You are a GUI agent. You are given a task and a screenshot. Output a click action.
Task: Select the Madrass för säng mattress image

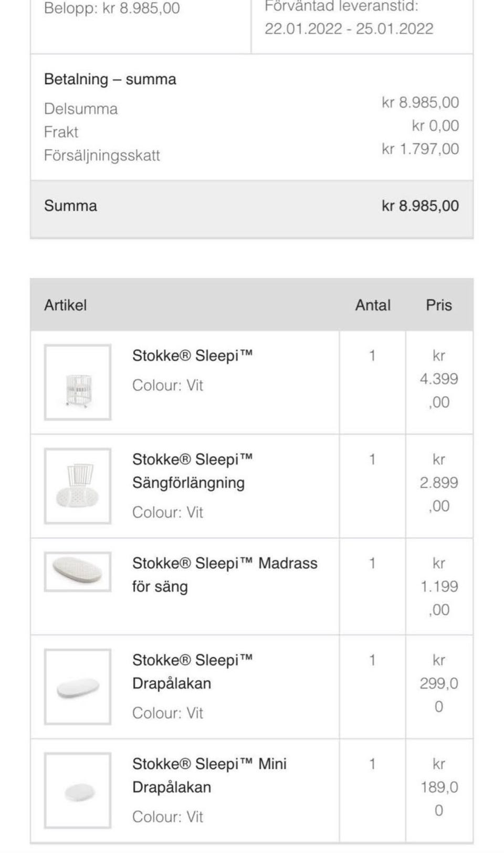click(78, 571)
